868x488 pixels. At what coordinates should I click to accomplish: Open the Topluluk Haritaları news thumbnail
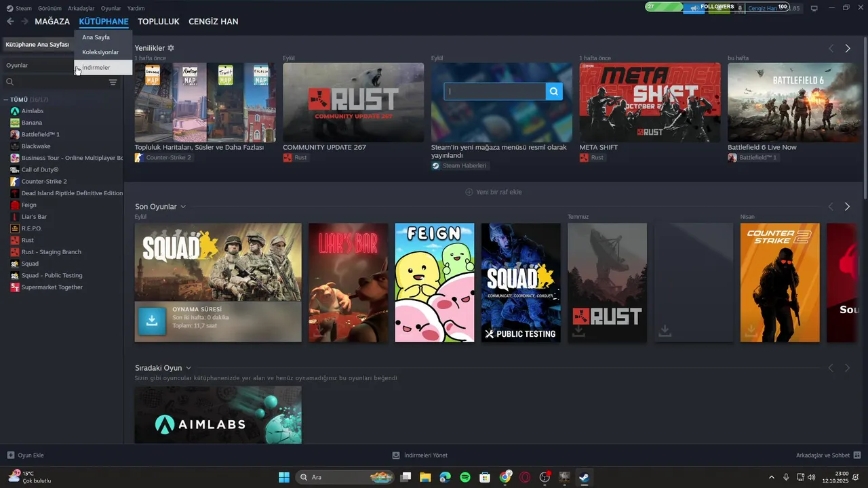205,102
